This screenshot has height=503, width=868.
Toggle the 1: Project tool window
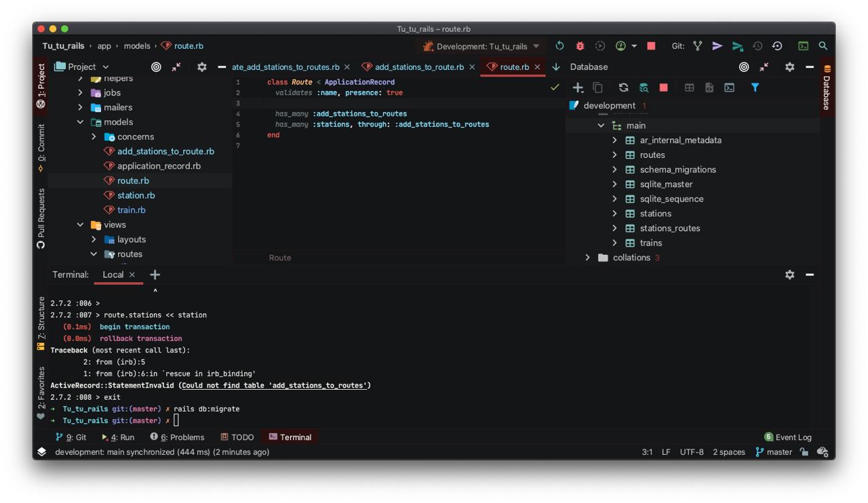click(41, 86)
